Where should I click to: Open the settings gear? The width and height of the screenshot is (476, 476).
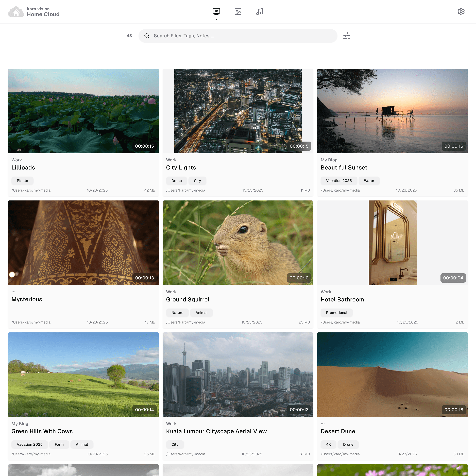[461, 12]
